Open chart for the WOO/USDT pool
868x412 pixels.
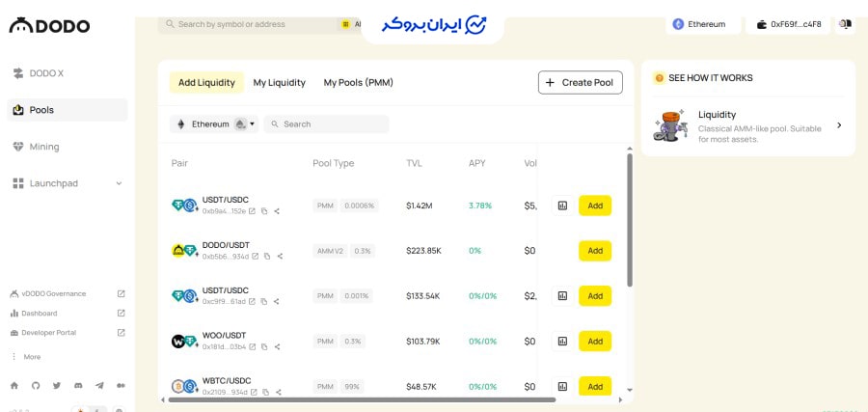click(562, 341)
